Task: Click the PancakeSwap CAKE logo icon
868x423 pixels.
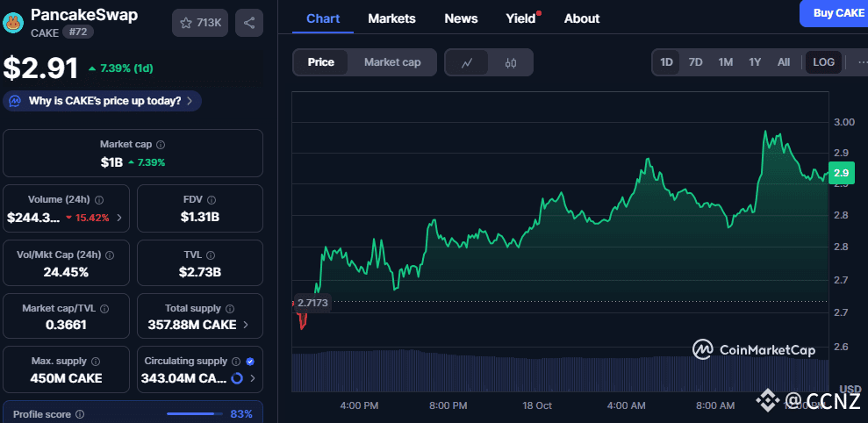Action: pos(13,23)
